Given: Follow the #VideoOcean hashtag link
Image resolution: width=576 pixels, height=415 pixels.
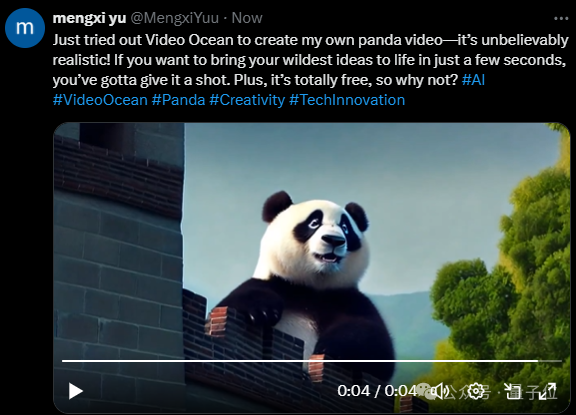Looking at the screenshot, I should point(100,100).
